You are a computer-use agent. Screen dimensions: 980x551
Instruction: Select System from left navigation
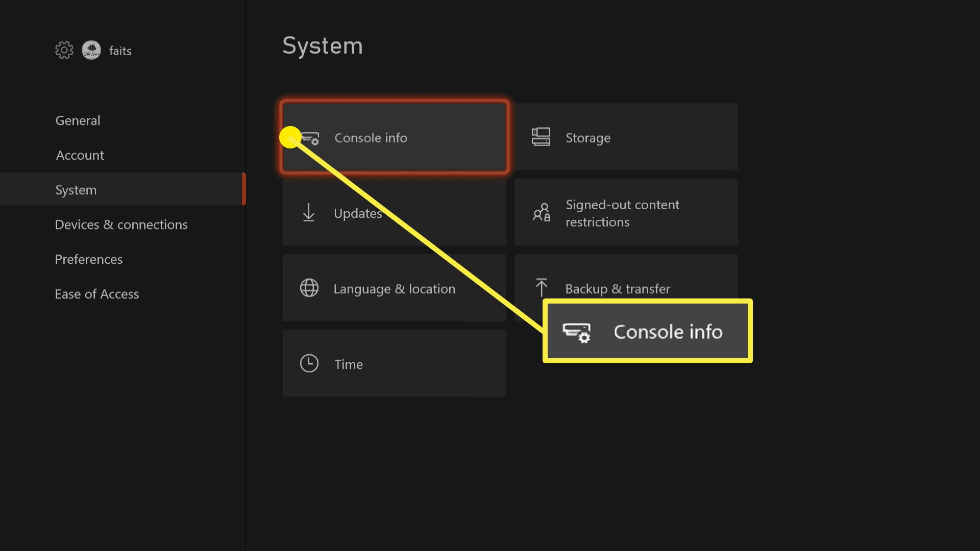pos(76,190)
